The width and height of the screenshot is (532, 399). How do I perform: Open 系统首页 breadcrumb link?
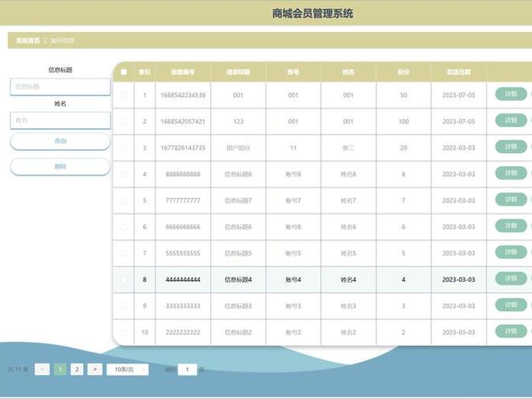28,41
